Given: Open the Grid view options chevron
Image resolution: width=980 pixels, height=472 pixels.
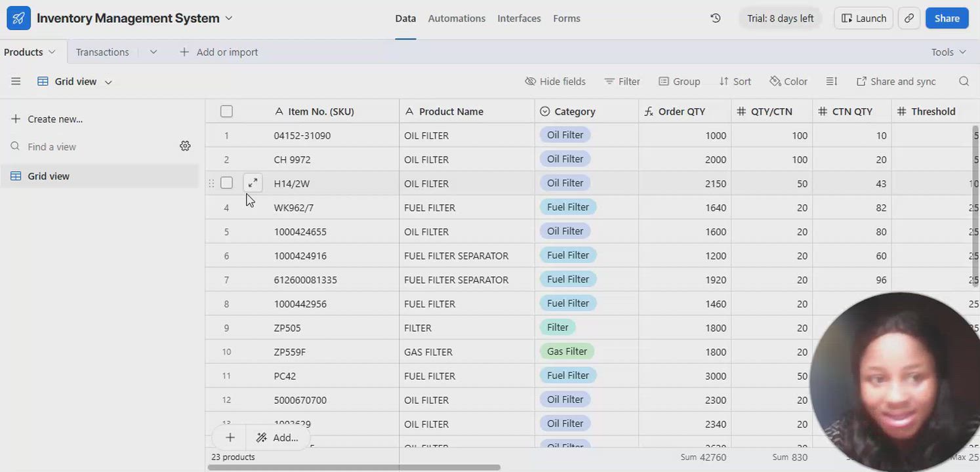Looking at the screenshot, I should point(108,82).
